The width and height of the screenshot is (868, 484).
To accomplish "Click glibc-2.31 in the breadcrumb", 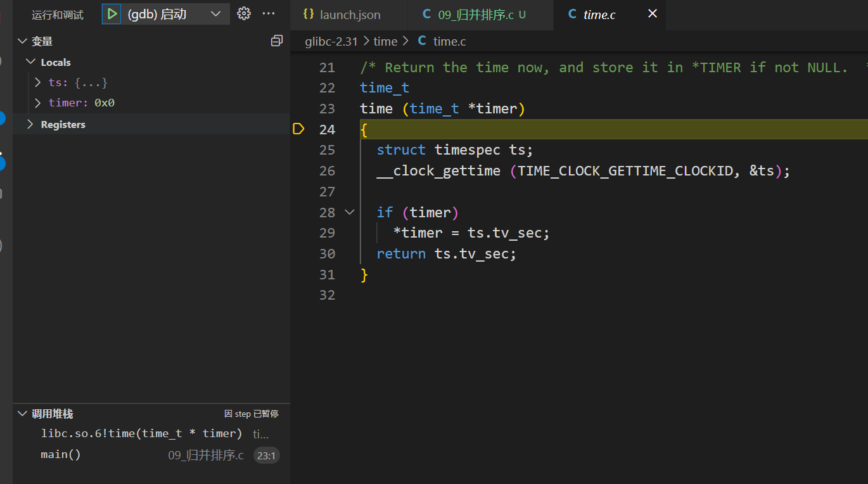I will point(331,41).
